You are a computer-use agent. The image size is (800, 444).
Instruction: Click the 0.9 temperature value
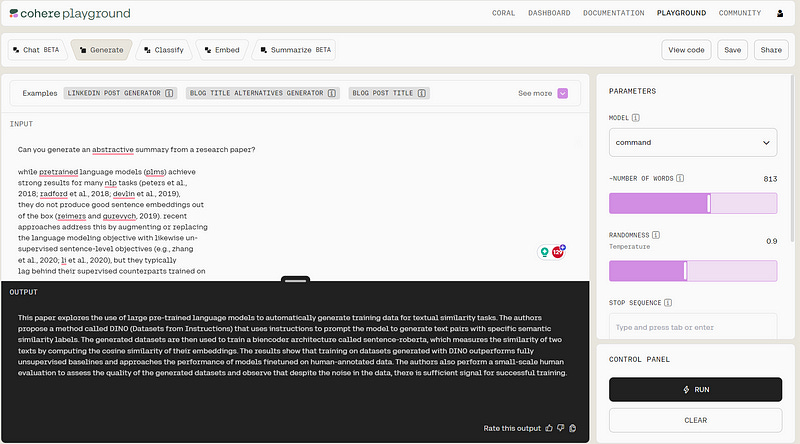pos(771,241)
